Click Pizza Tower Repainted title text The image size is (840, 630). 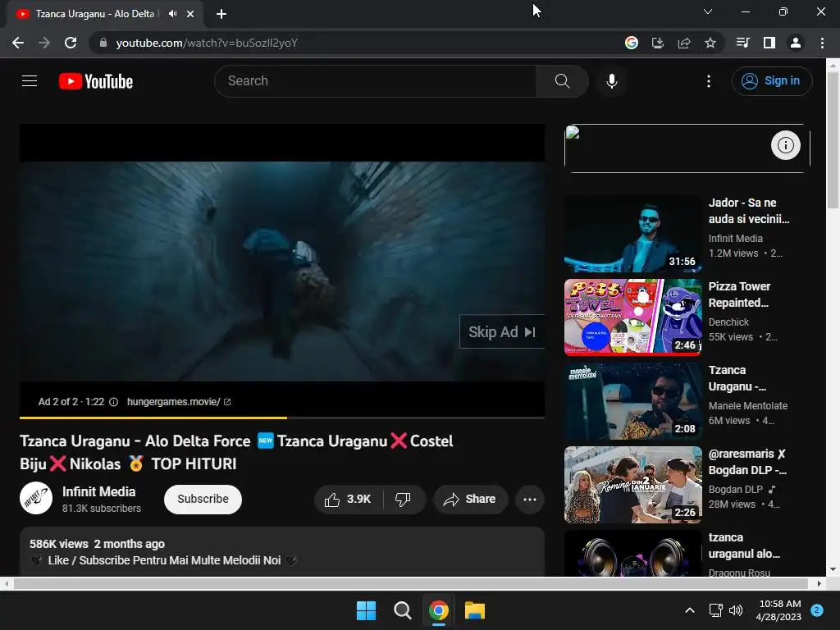pos(739,294)
